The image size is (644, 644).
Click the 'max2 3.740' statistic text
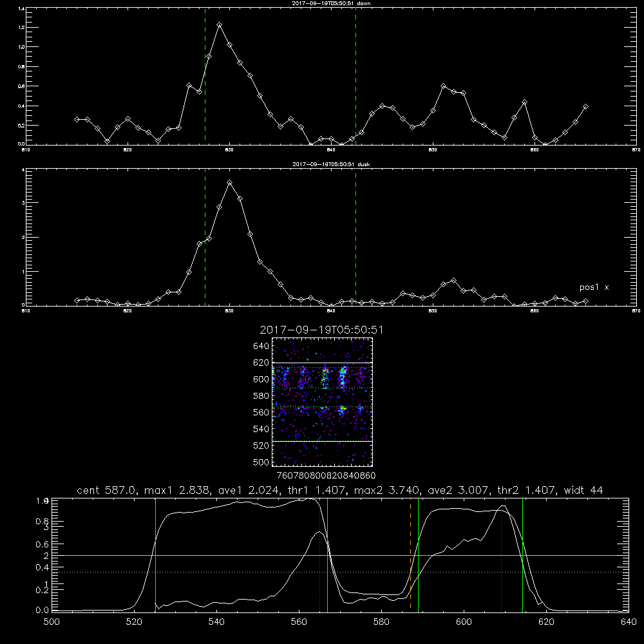[386, 490]
